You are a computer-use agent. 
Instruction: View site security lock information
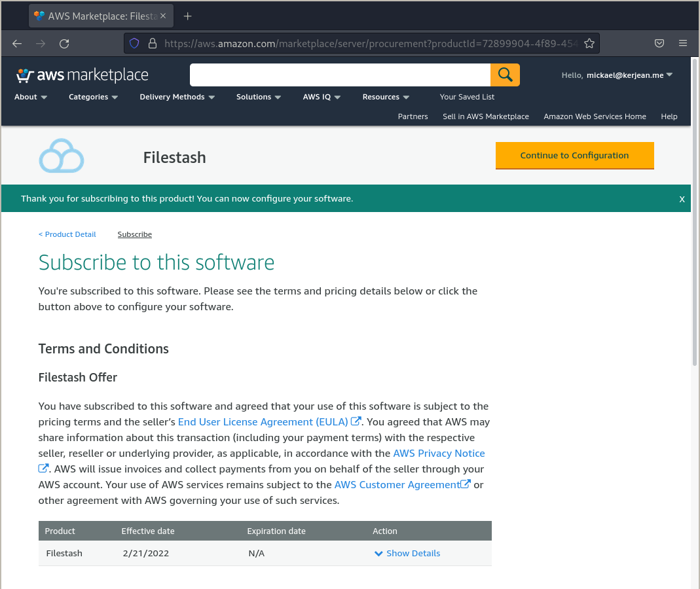coord(152,43)
